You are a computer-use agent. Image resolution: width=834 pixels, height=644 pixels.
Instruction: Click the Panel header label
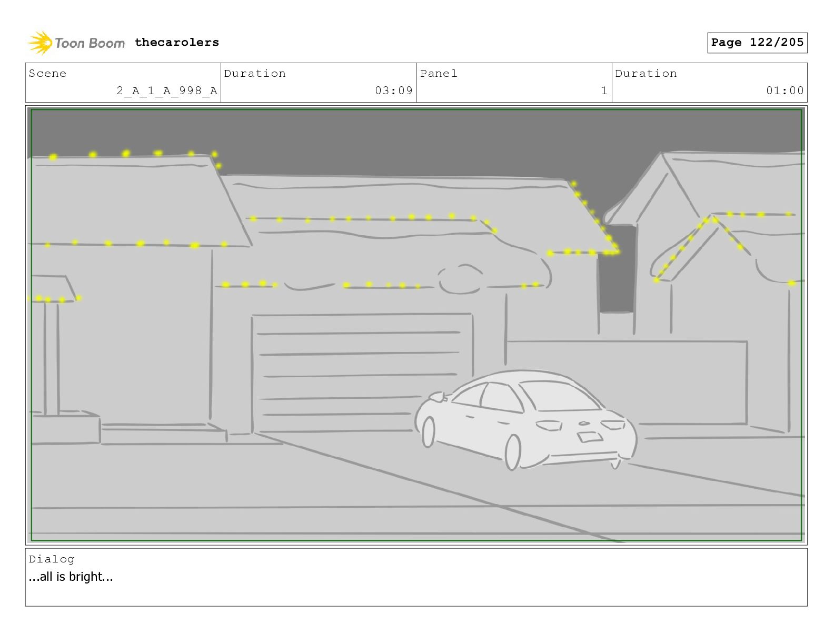pos(439,74)
